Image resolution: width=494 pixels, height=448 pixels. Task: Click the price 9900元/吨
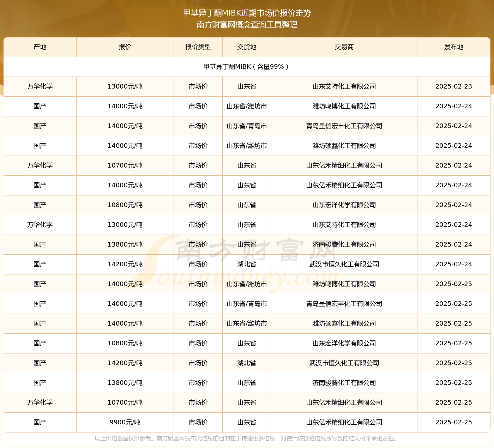[x=125, y=422]
